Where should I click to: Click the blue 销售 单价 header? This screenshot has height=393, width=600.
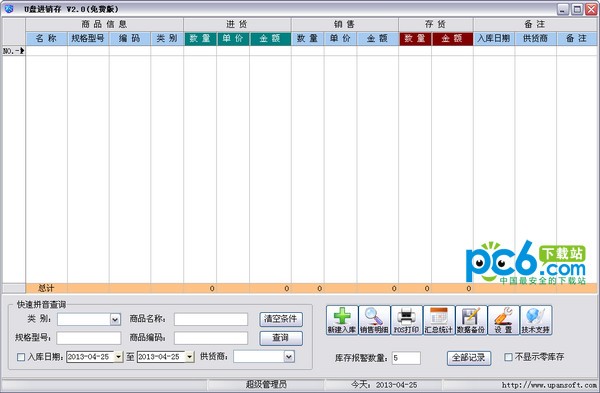tap(341, 39)
